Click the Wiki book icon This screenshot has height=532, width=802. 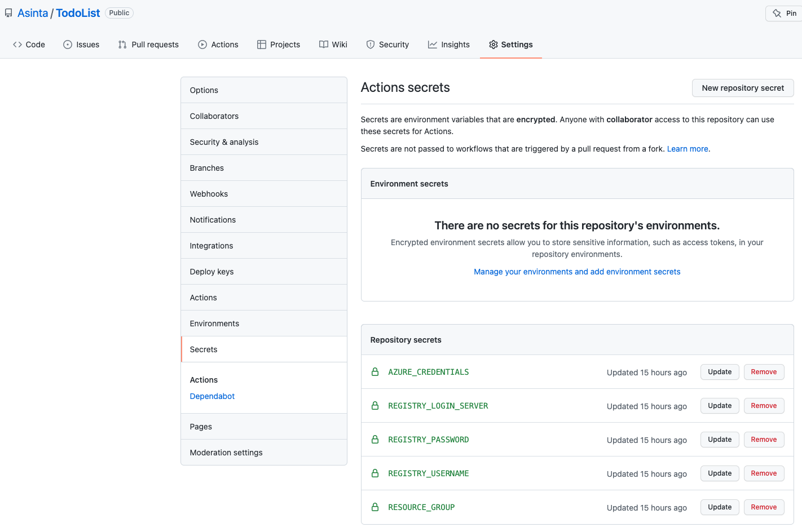tap(324, 45)
